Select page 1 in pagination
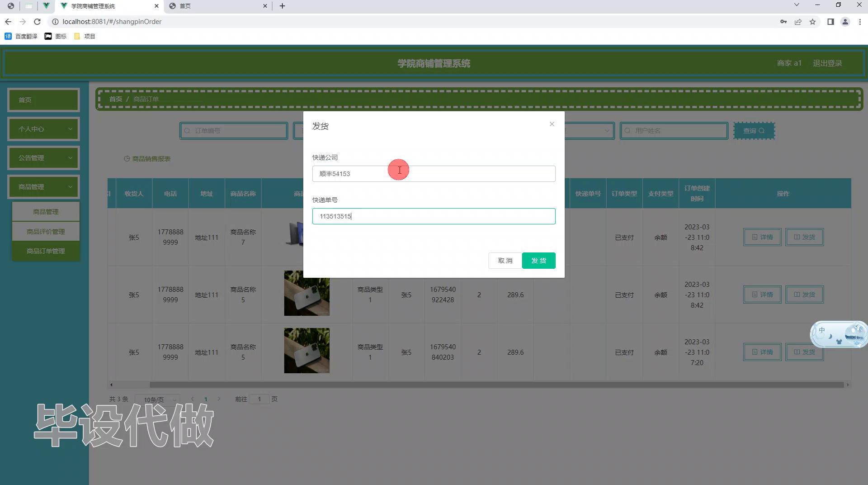This screenshot has height=485, width=868. [206, 399]
